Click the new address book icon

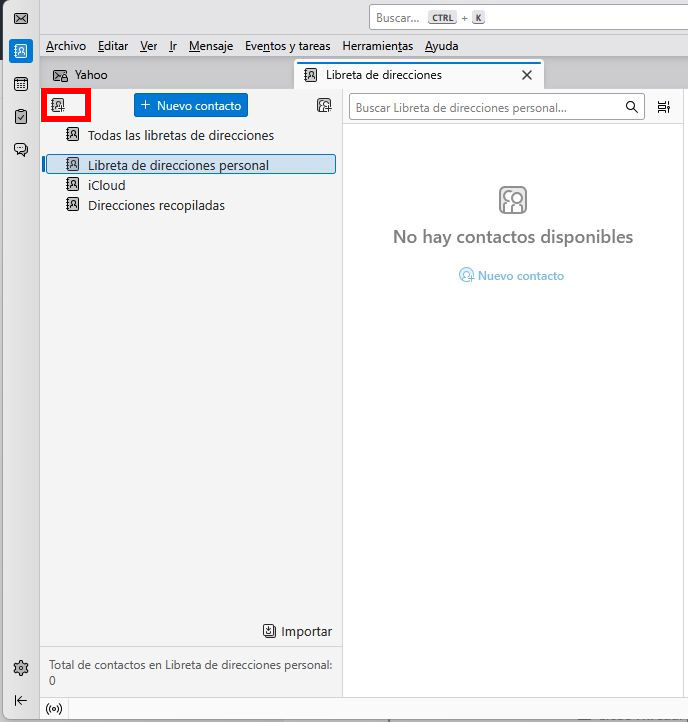[58, 105]
